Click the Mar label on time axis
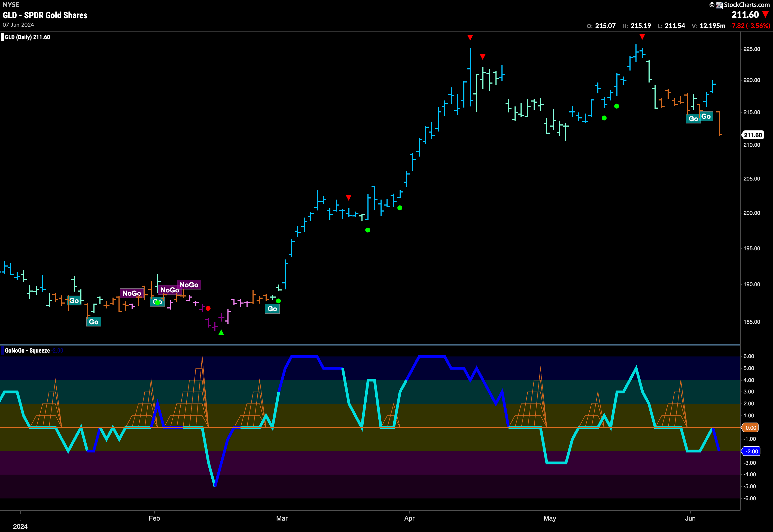The image size is (773, 532). coord(282,518)
